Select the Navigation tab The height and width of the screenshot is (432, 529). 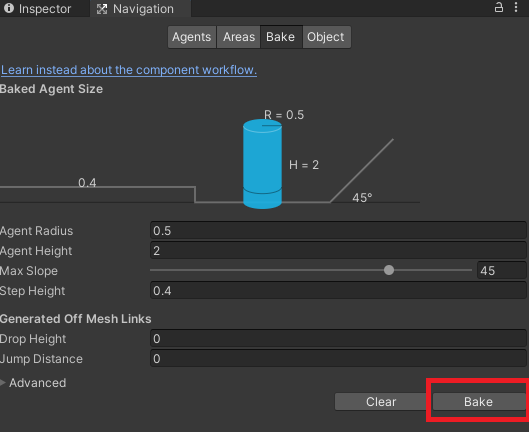click(140, 8)
